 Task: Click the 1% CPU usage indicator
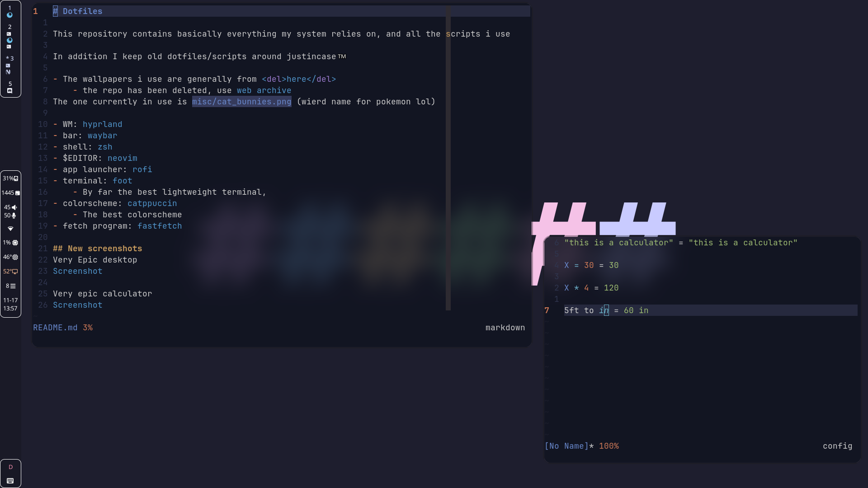tap(10, 243)
